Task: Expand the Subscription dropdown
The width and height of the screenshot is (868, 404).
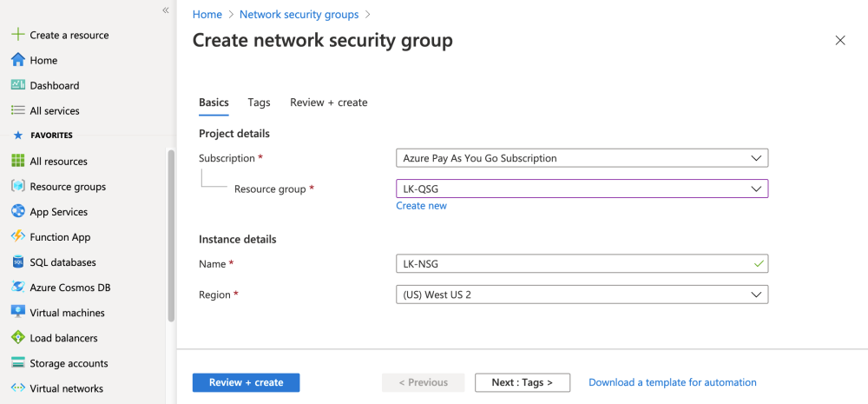Action: pos(582,158)
